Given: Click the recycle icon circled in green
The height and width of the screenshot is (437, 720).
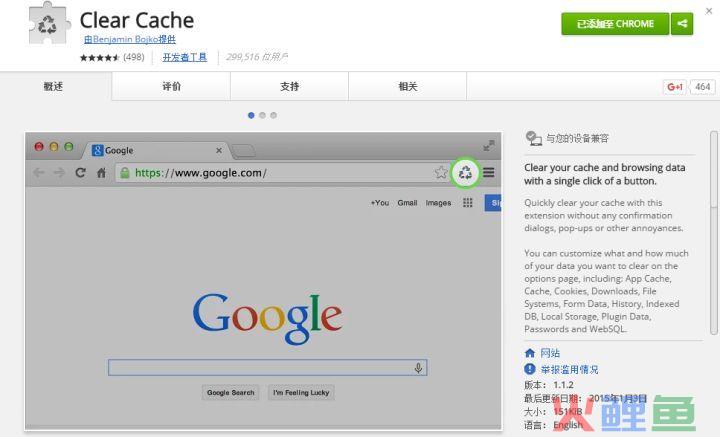Looking at the screenshot, I should tap(465, 173).
